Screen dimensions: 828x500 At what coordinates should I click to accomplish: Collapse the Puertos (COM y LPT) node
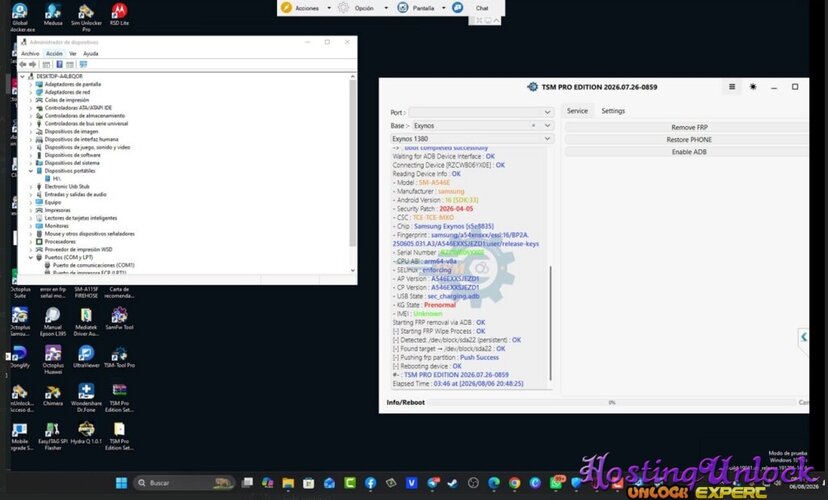click(31, 258)
